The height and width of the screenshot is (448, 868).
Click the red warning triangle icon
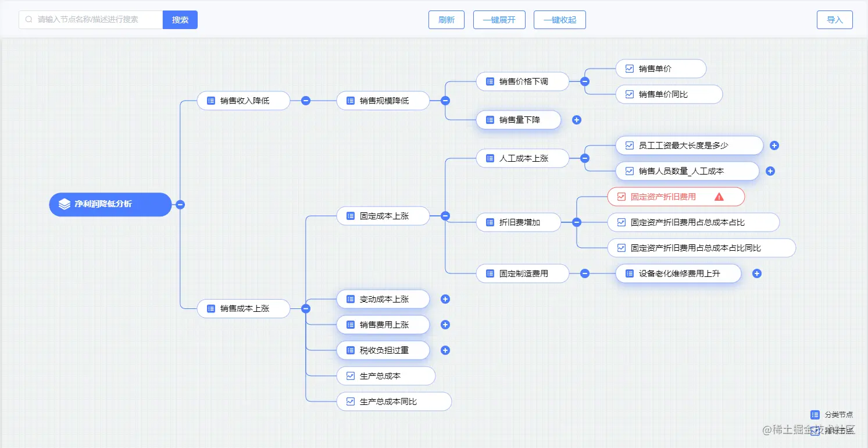(719, 197)
